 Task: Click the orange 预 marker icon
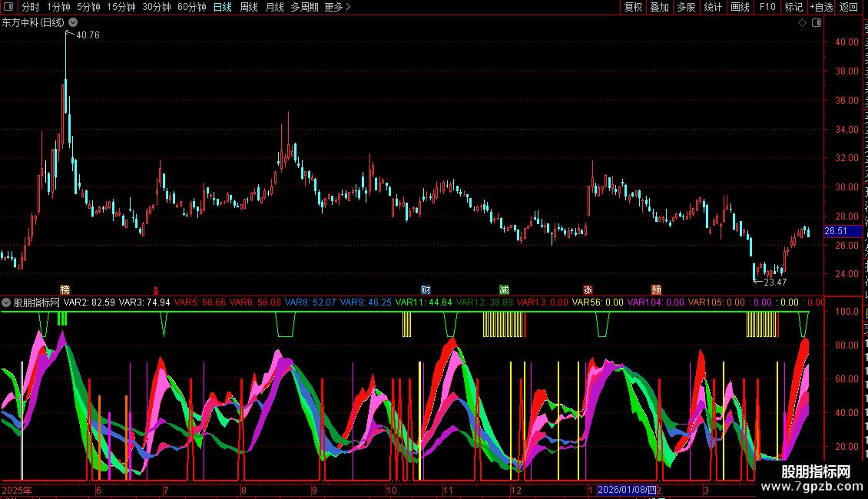tap(657, 290)
